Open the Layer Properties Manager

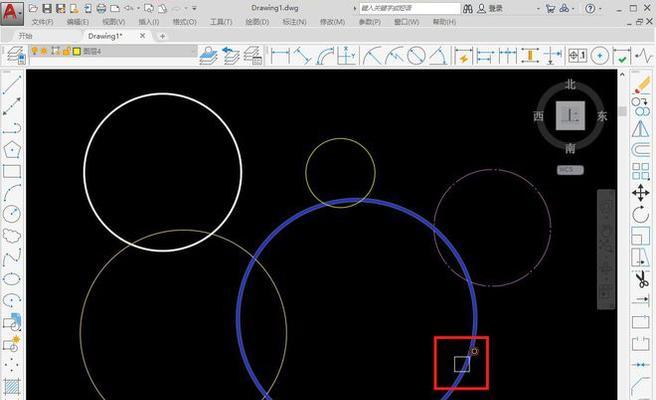pos(16,56)
